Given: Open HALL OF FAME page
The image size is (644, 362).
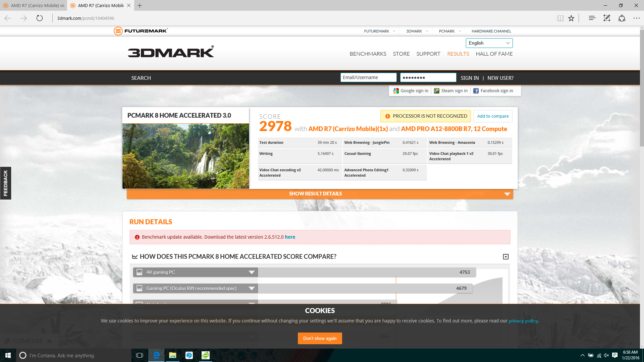Looking at the screenshot, I should [494, 54].
